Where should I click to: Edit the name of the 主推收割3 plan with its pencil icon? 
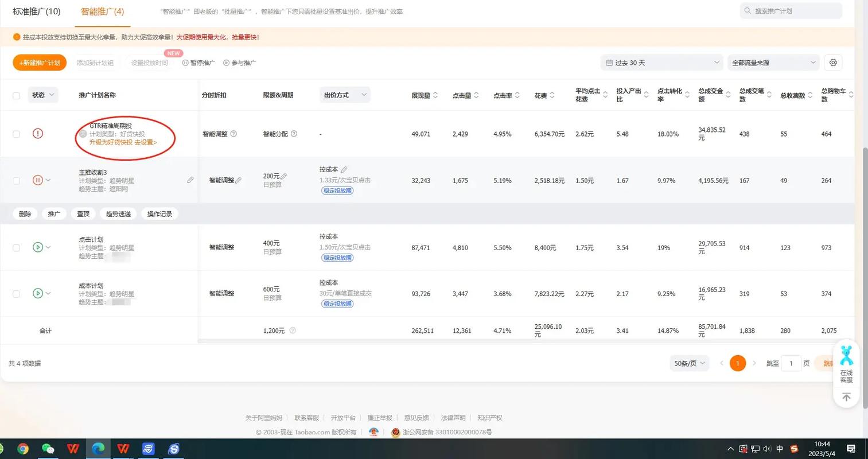click(x=190, y=180)
